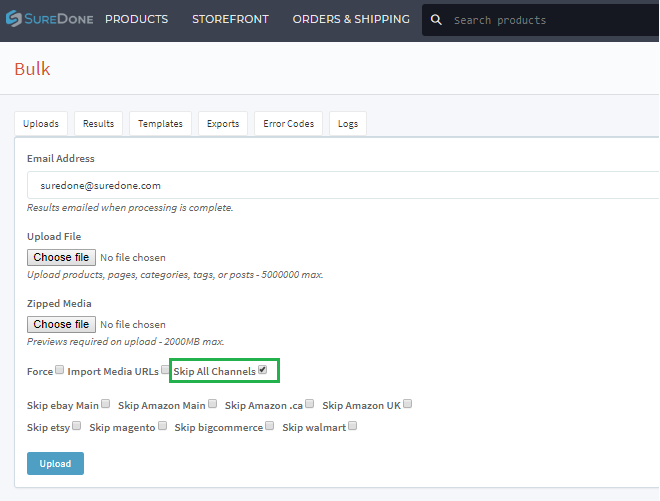Click the blue Upload button
Screen dimensions: 660x501
click(55, 464)
